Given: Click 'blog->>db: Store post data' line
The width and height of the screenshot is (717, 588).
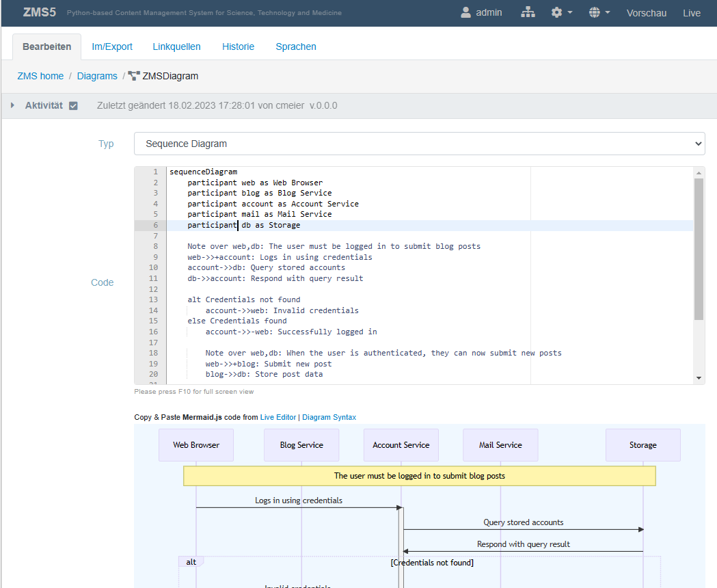Looking at the screenshot, I should [x=264, y=374].
